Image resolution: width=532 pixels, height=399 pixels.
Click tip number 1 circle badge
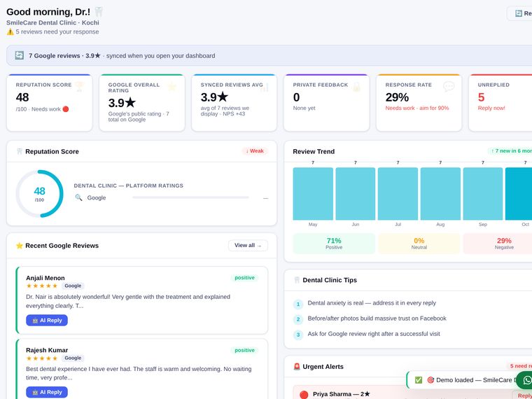pos(298,304)
